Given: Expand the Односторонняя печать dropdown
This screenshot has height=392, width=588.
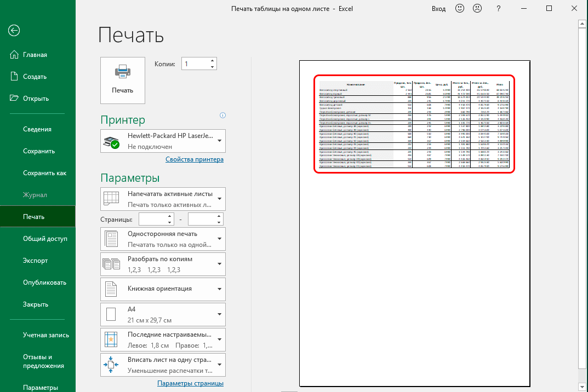Looking at the screenshot, I should tap(163, 239).
